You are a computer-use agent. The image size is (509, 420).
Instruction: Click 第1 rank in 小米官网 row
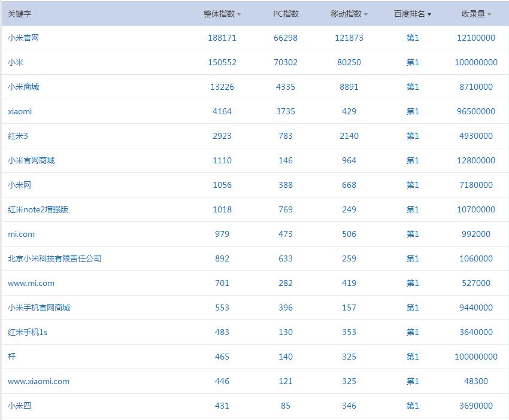[x=413, y=38]
